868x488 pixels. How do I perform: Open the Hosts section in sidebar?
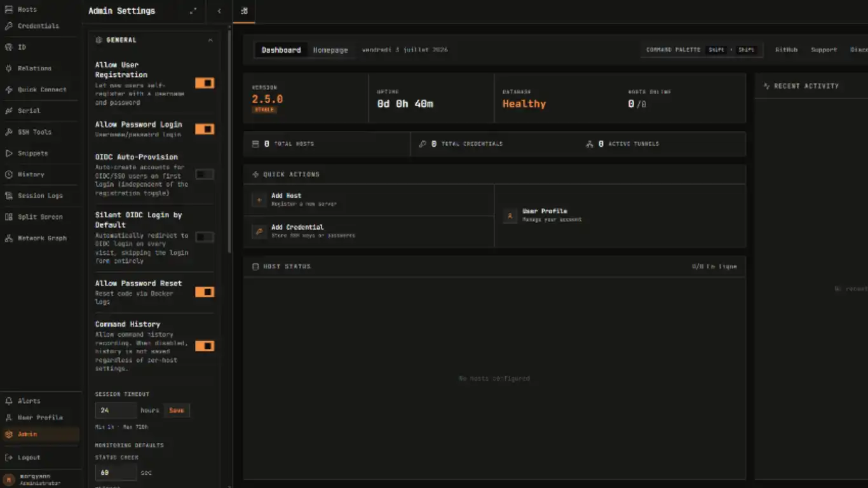pos(27,10)
